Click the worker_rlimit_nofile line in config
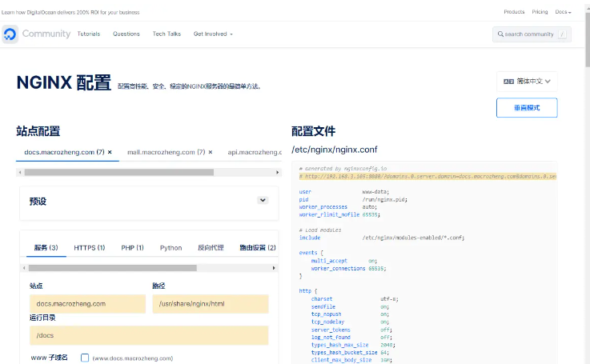Image resolution: width=590 pixels, height=364 pixels. 339,214
